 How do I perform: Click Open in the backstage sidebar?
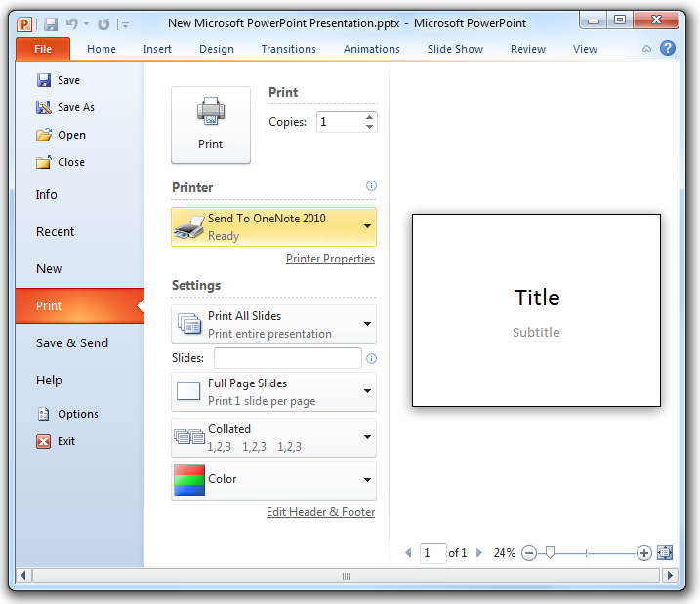62,135
